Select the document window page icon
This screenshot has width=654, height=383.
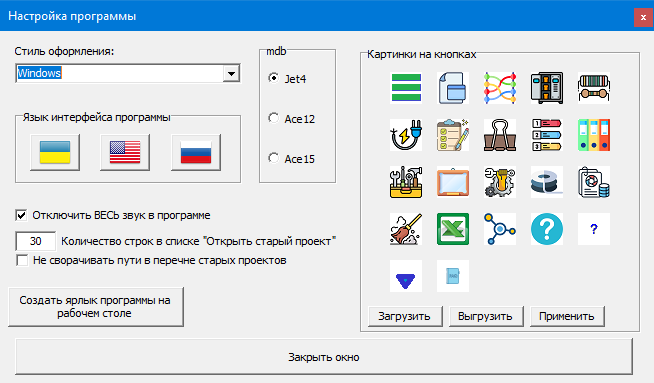pos(453,88)
